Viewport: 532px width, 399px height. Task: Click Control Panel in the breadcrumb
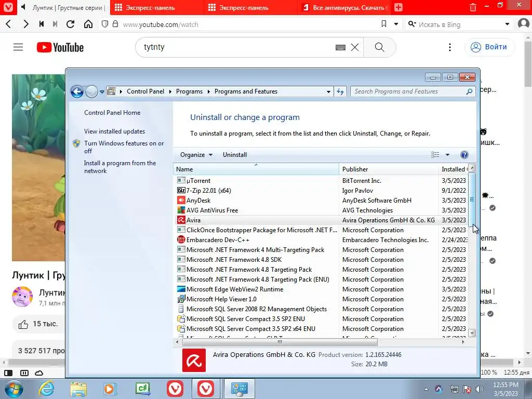point(145,91)
